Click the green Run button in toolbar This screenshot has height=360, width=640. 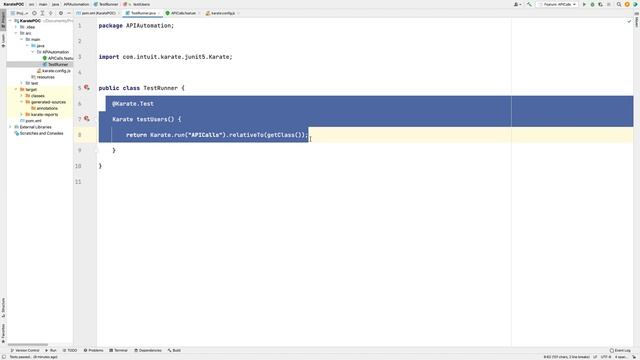[584, 4]
